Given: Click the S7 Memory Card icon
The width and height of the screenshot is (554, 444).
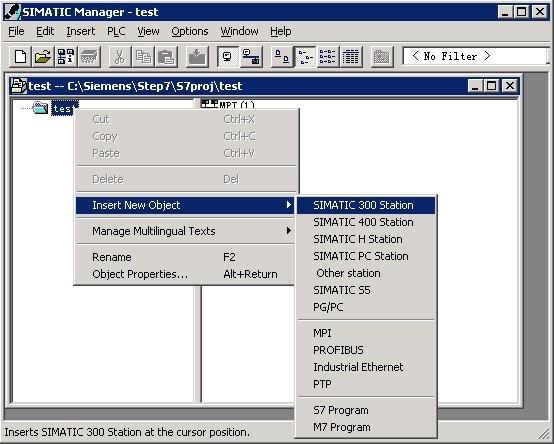Looking at the screenshot, I should point(89,57).
